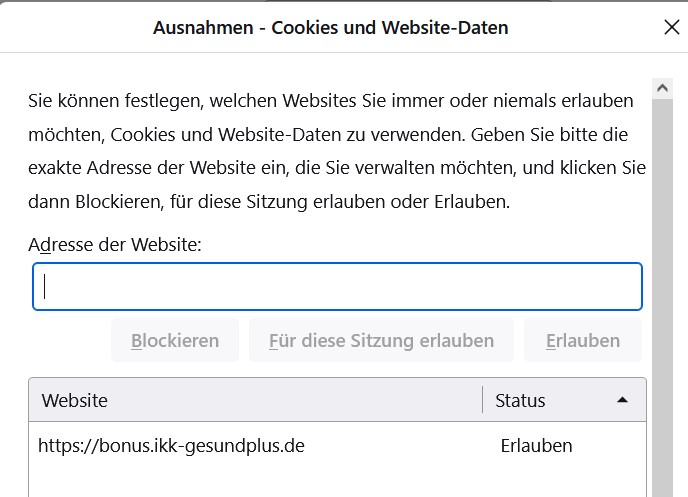Screen dimensions: 688x497
Task: Focus the website address input field
Action: [337, 287]
